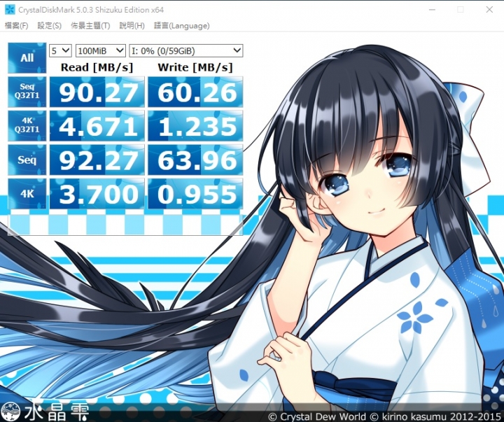Open the 100MiB test size dropdown
This screenshot has width=504, height=422.
coord(101,51)
